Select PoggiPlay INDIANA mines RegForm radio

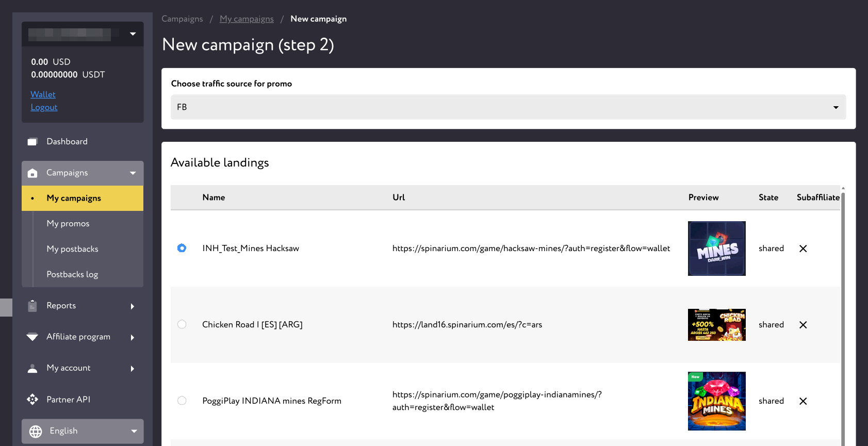point(182,401)
